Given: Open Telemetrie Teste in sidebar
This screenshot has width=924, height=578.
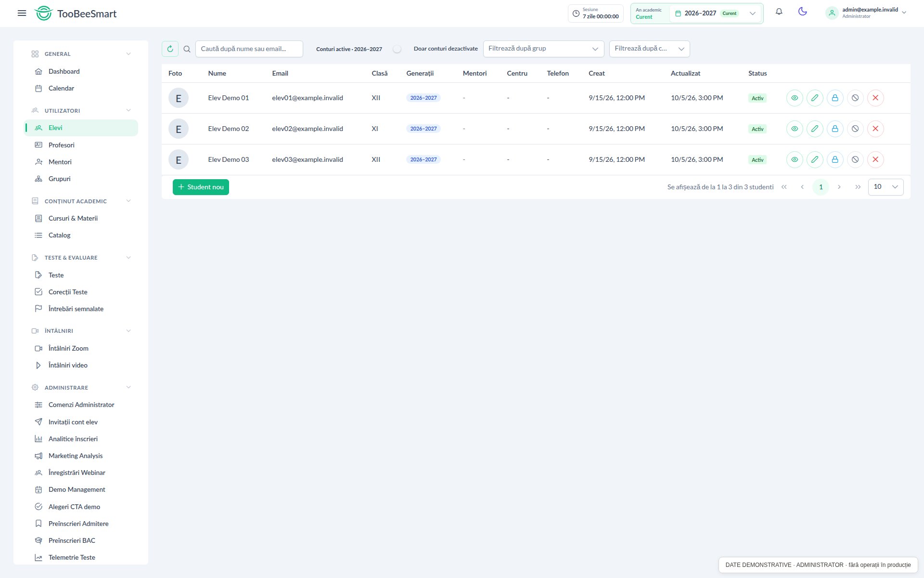Looking at the screenshot, I should pyautogui.click(x=81, y=557).
